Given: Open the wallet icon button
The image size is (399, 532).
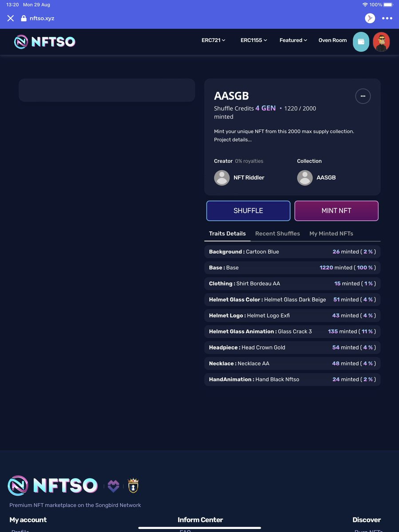Looking at the screenshot, I should [361, 42].
